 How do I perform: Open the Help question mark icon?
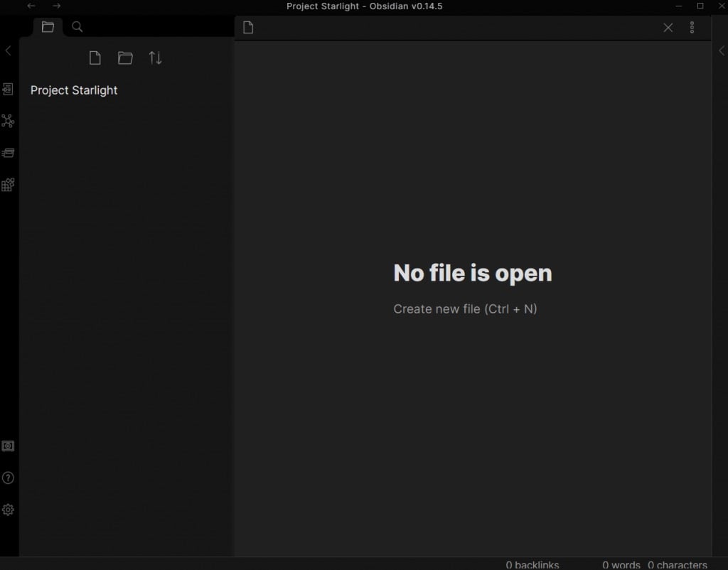(8, 478)
